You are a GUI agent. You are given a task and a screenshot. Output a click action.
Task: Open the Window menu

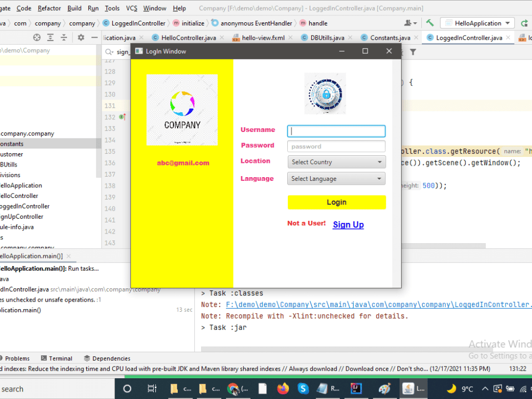(155, 8)
